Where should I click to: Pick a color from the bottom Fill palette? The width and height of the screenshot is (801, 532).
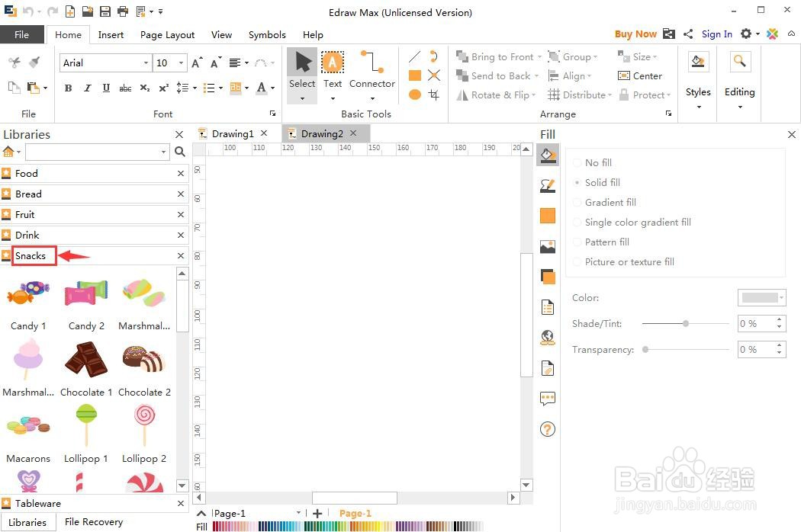347,527
